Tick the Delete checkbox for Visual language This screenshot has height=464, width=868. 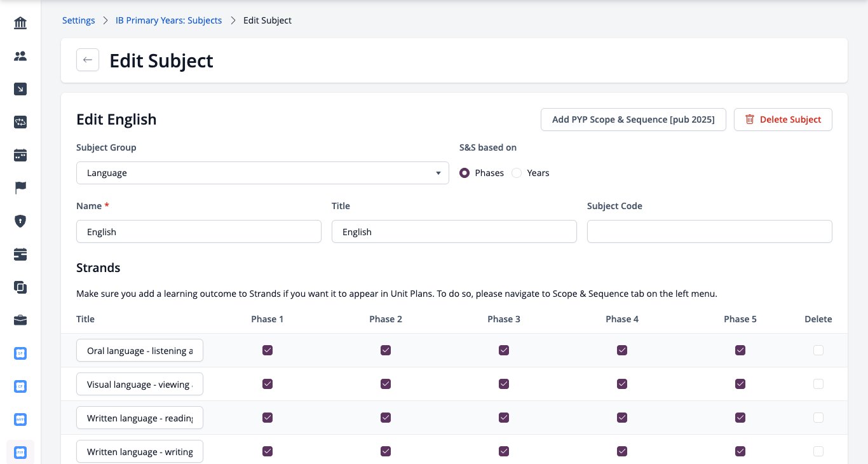(818, 384)
